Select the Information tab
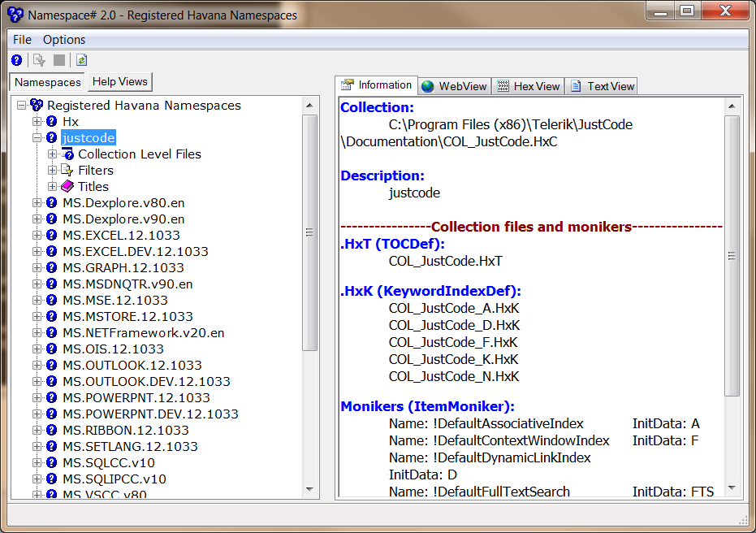This screenshot has height=533, width=756. tap(376, 84)
